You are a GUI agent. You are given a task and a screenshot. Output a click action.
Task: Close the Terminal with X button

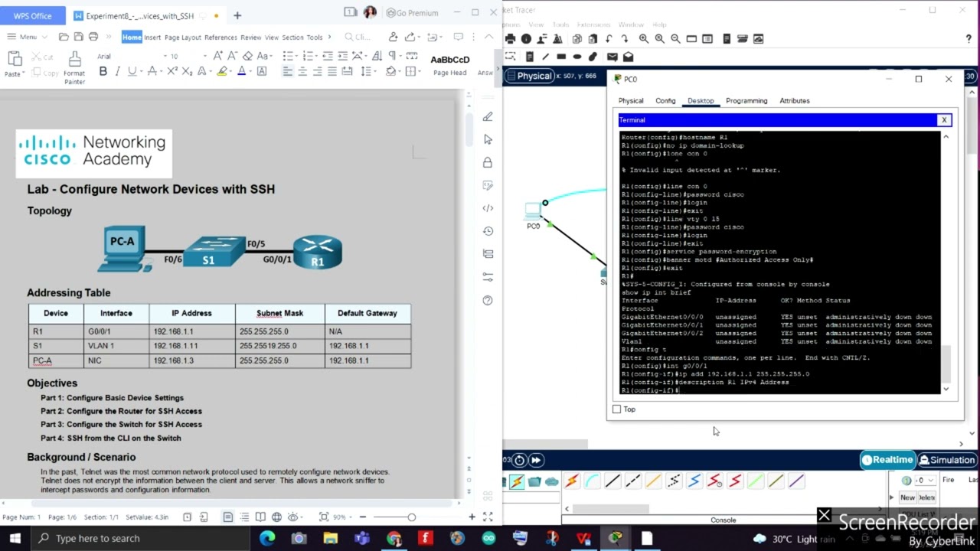tap(944, 120)
